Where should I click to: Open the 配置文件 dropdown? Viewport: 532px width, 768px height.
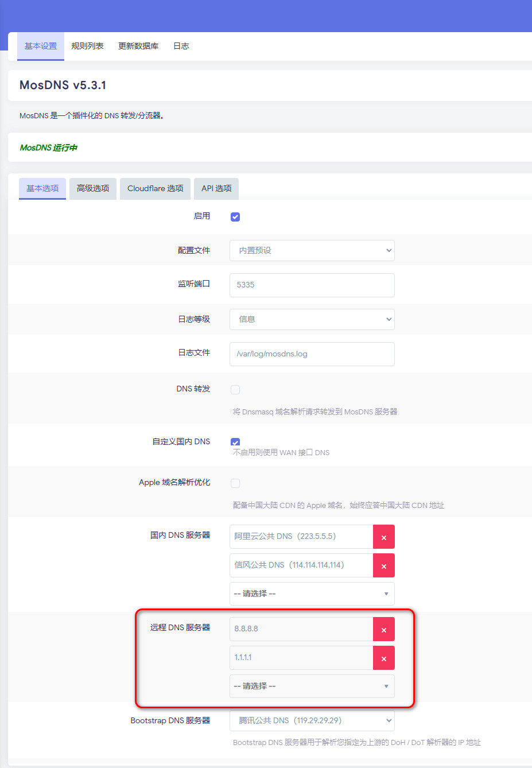(x=312, y=250)
